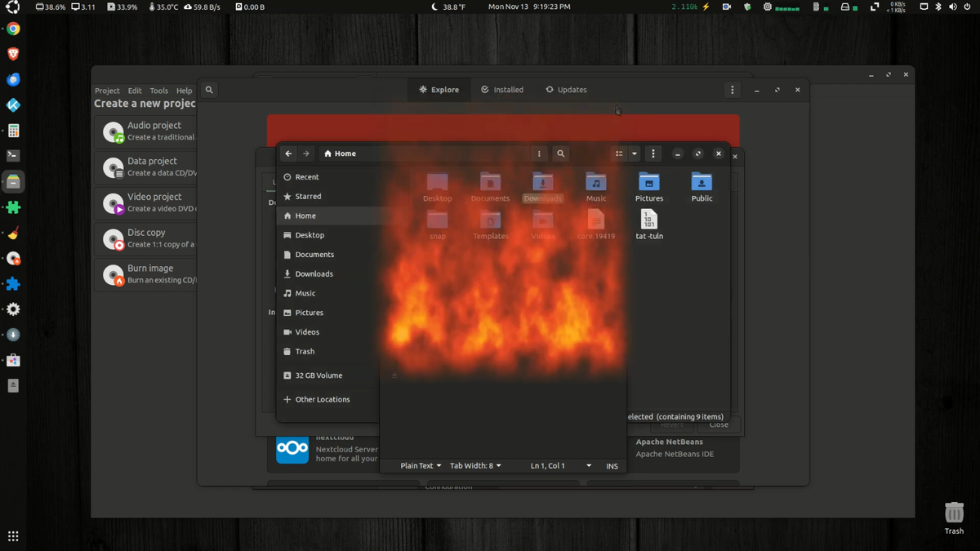Open the Tools menu in Brasero

158,91
